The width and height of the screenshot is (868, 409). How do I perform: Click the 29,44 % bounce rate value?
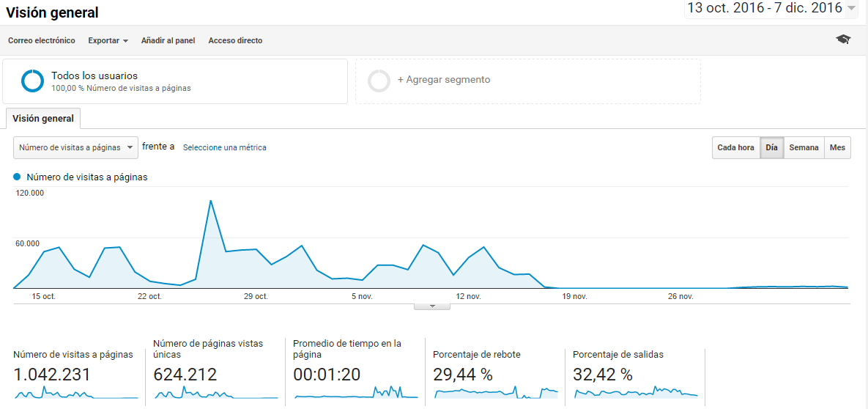click(463, 375)
